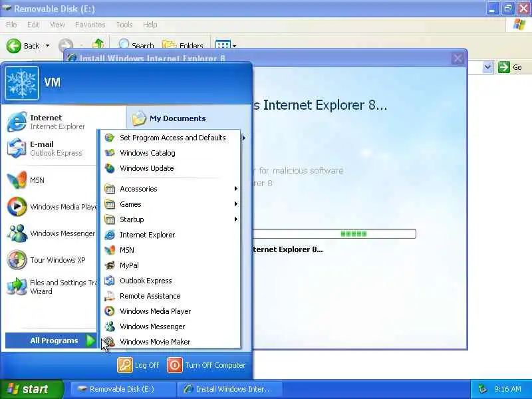Click the start button on taskbar
532x399 pixels.
pos(32,389)
